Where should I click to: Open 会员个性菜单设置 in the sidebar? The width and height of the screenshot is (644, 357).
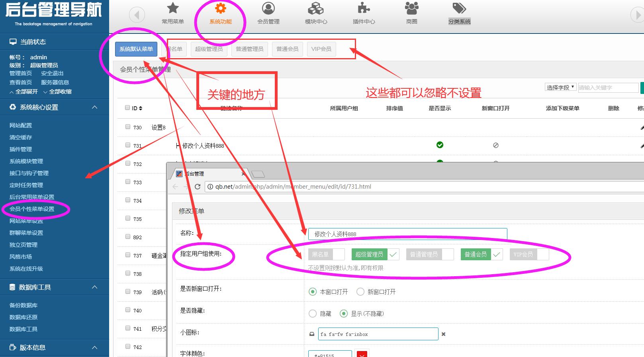(32, 209)
